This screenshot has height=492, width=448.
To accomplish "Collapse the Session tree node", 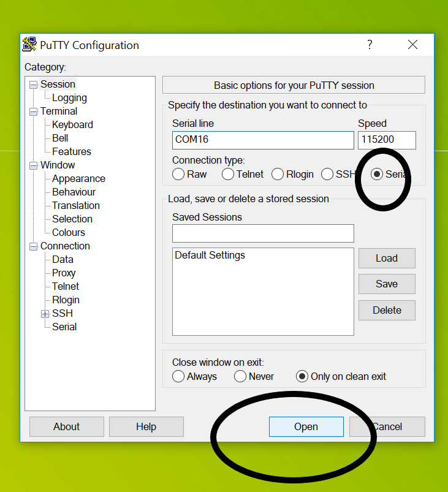I will tap(33, 85).
